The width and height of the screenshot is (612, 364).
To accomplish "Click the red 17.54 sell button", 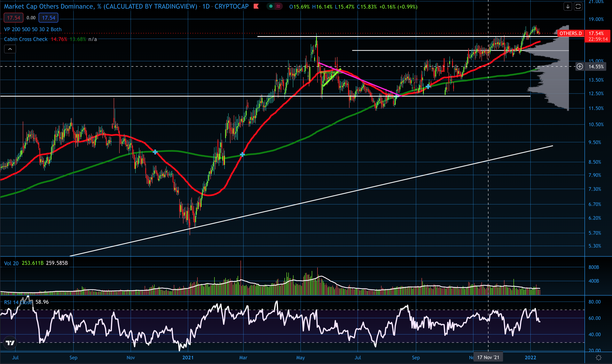I will point(14,18).
